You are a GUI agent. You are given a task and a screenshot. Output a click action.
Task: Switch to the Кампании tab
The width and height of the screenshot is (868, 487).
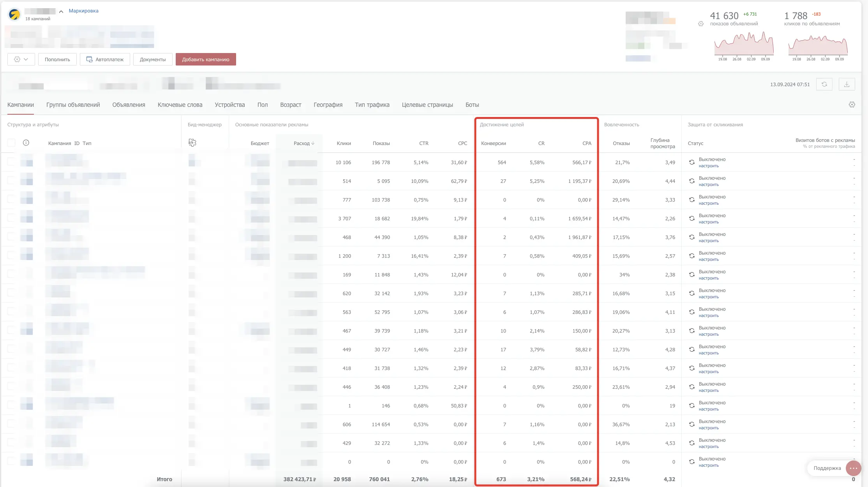21,105
